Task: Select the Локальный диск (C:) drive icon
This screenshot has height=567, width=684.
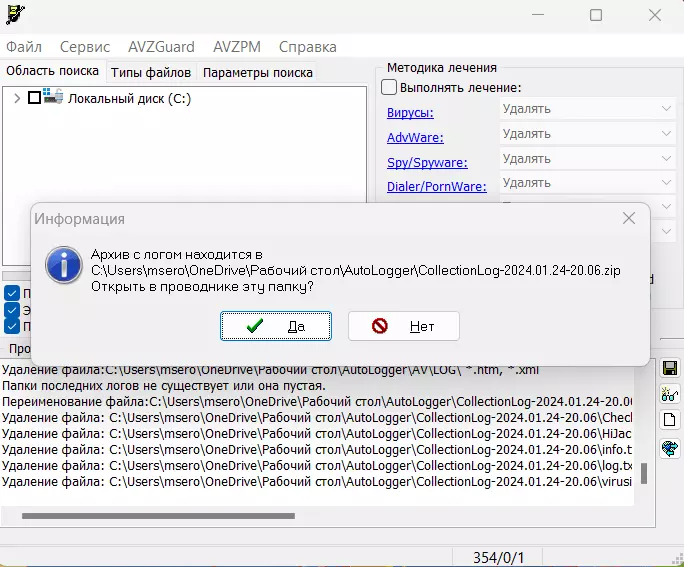Action: (x=53, y=98)
